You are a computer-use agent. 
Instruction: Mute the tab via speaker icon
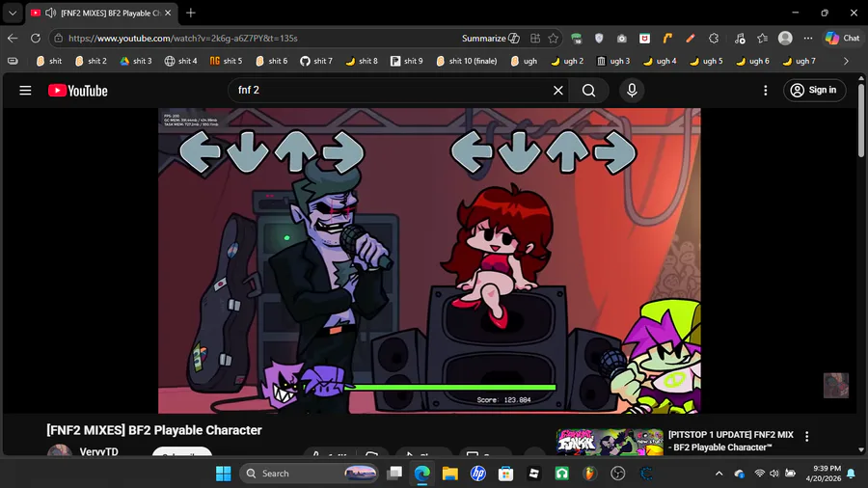pyautogui.click(x=50, y=13)
